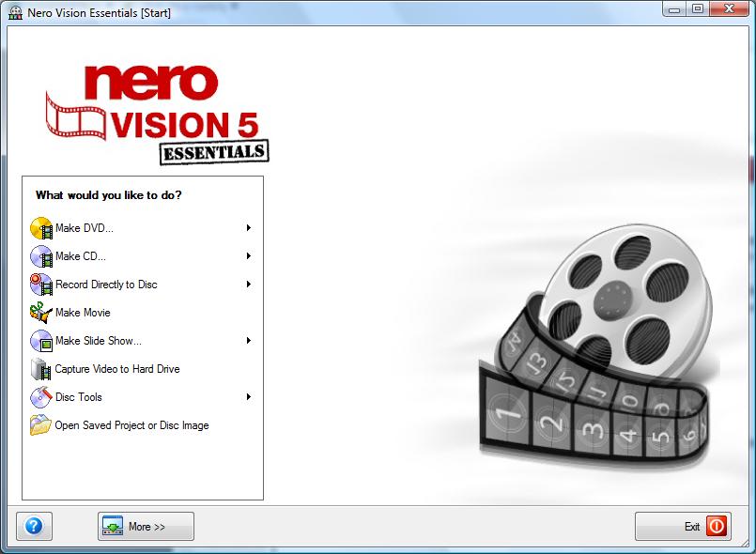Screen dimensions: 756x554
Task: Expand the Make DVD submenu arrow
Action: click(x=248, y=227)
